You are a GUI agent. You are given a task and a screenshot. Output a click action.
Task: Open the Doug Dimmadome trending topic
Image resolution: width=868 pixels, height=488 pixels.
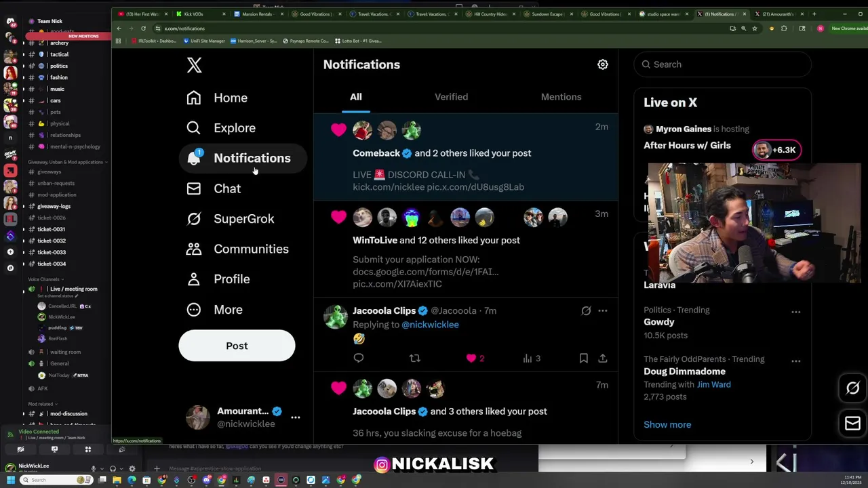coord(684,371)
